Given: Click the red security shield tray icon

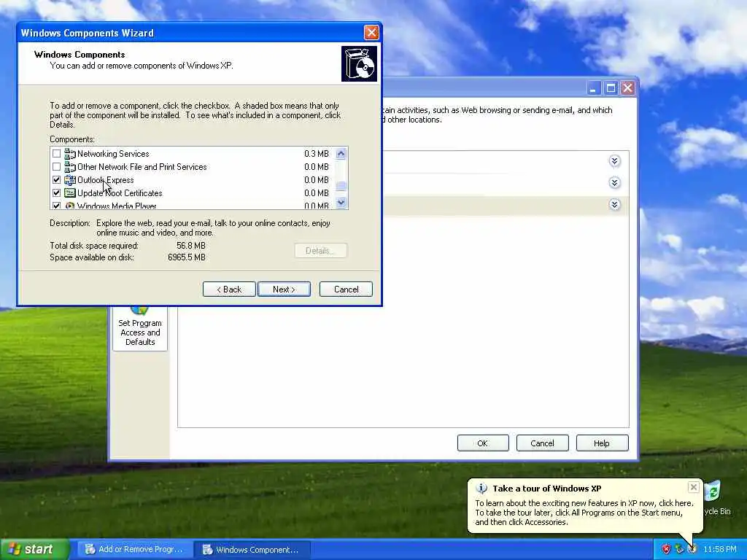Looking at the screenshot, I should 666,550.
